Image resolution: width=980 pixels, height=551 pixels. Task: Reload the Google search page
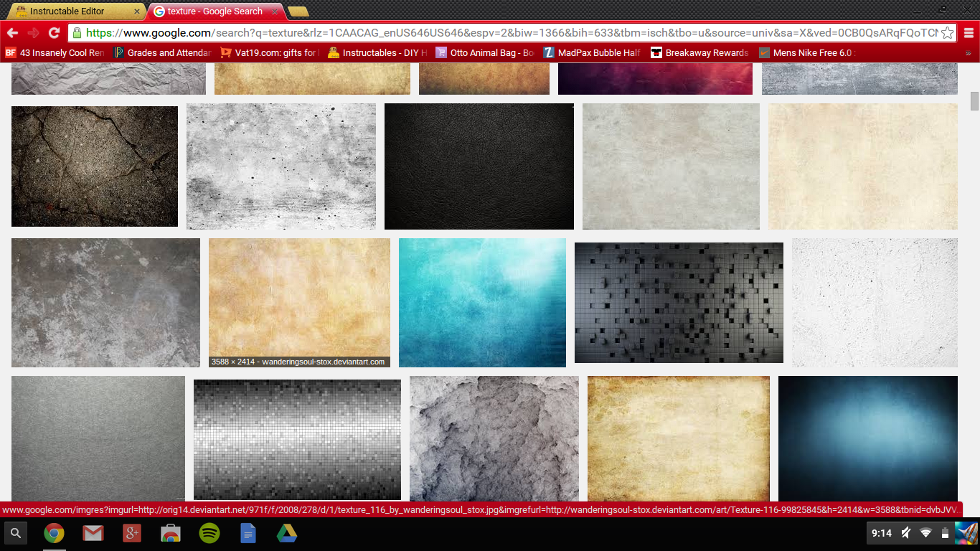pos(54,33)
